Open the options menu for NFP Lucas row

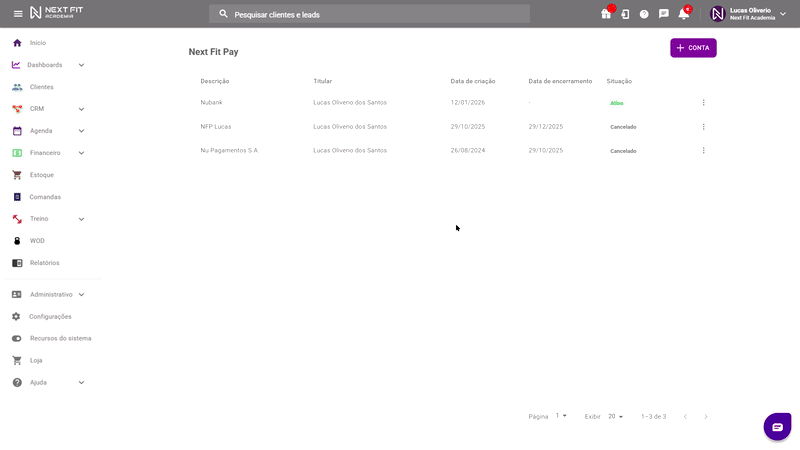[x=703, y=127]
